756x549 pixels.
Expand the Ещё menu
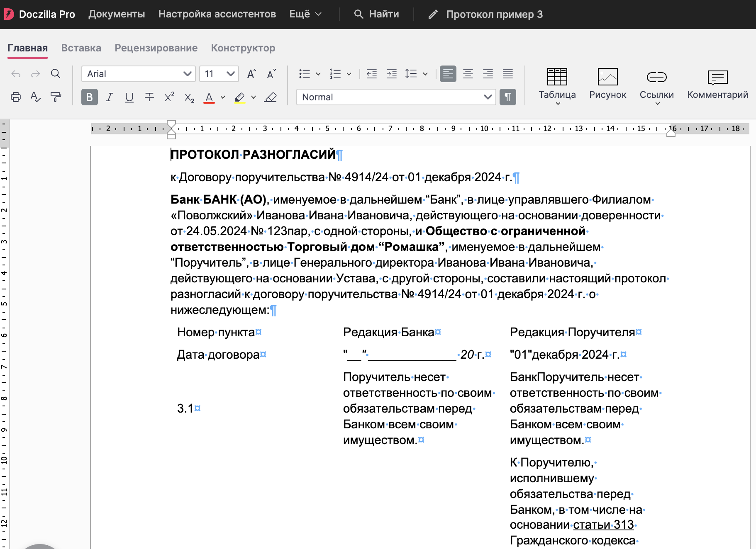pos(305,14)
